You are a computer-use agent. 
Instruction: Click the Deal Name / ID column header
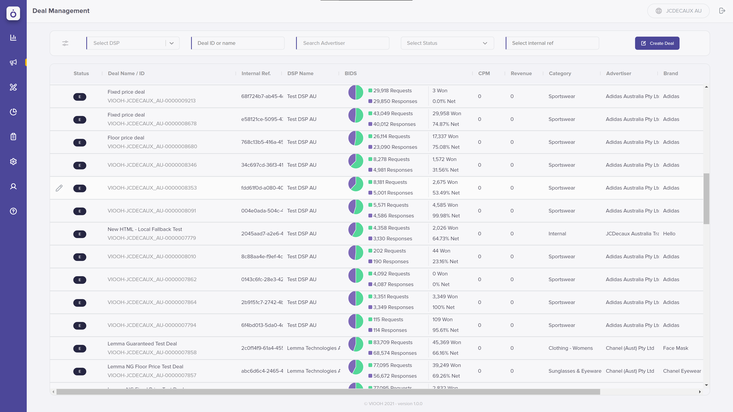tap(126, 73)
